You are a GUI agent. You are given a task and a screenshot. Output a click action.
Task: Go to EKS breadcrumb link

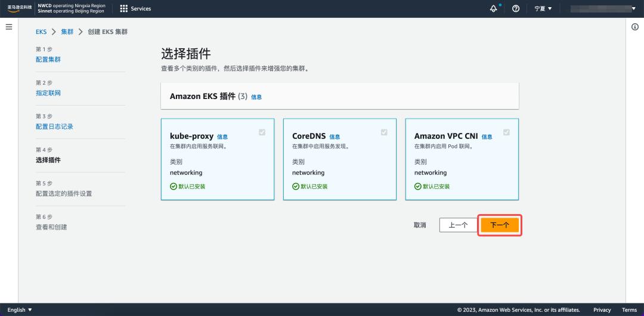(x=41, y=32)
